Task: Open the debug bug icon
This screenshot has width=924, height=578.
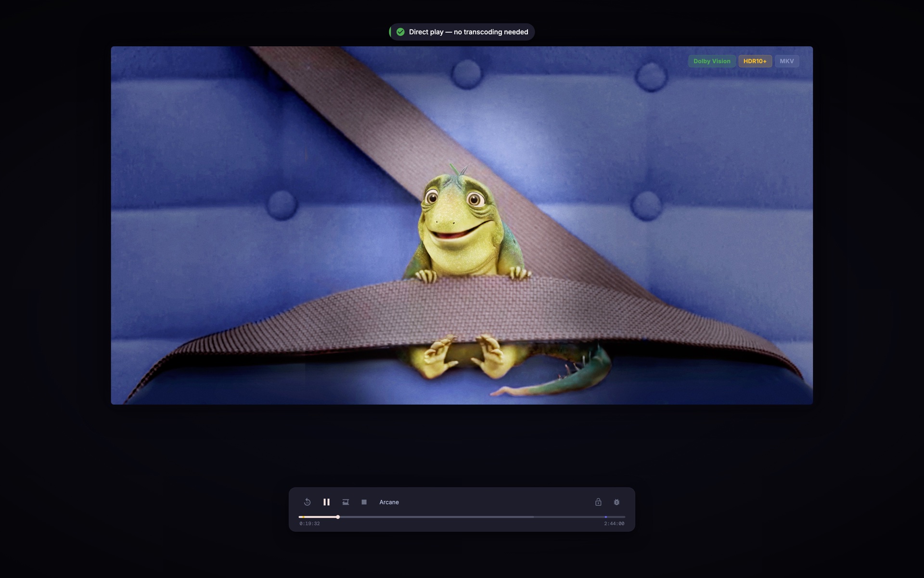Action: click(616, 502)
